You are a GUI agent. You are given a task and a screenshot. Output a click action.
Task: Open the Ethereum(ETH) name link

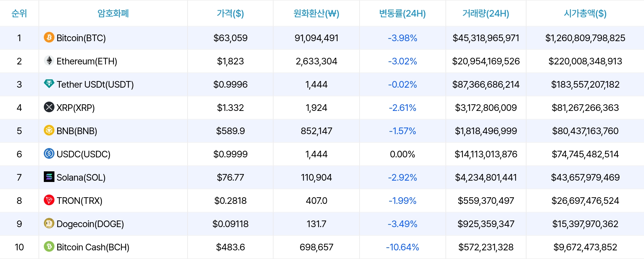pos(87,61)
